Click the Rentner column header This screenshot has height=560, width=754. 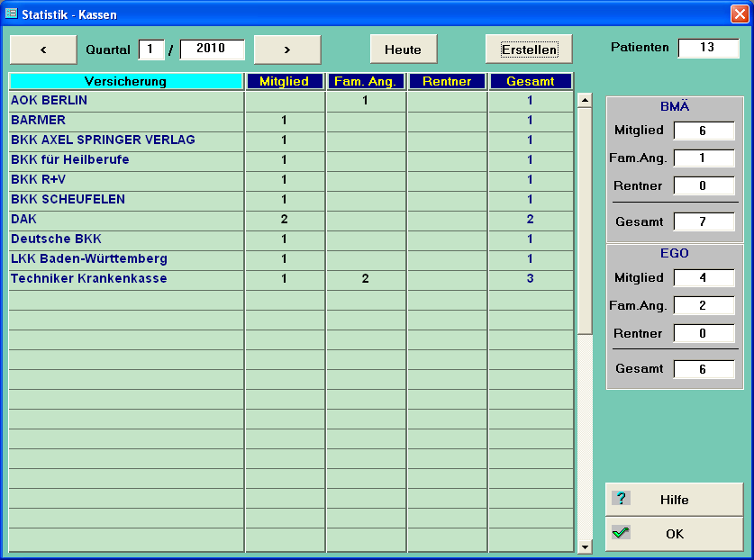[x=447, y=81]
